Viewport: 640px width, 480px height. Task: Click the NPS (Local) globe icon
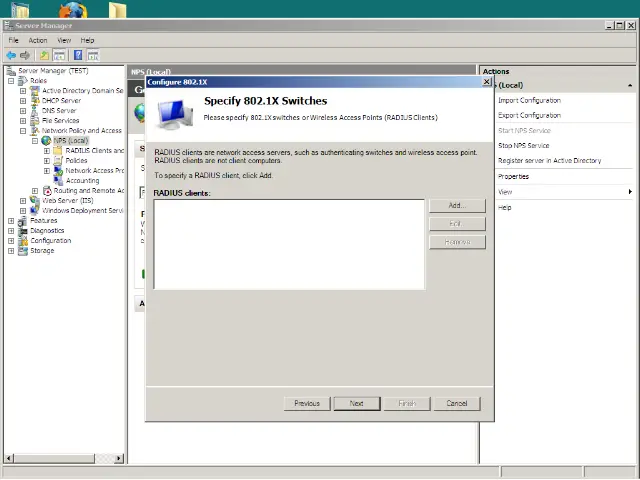47,141
